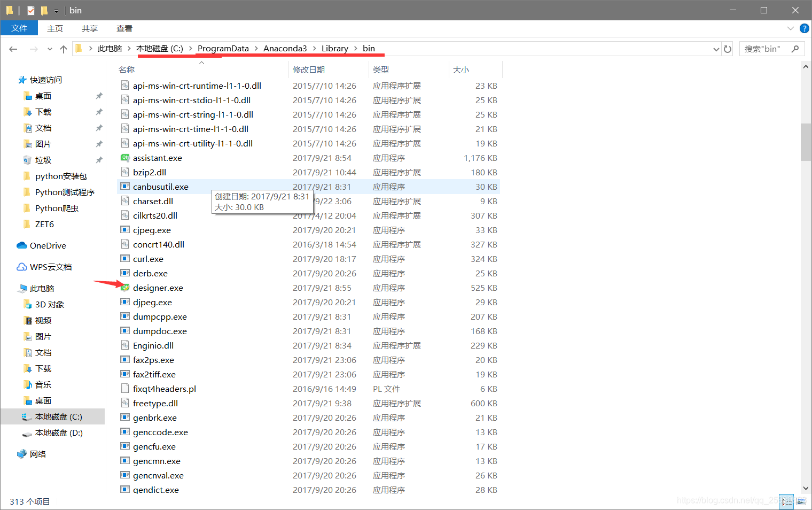This screenshot has width=812, height=510.
Task: Open the Help question mark icon
Action: click(804, 28)
